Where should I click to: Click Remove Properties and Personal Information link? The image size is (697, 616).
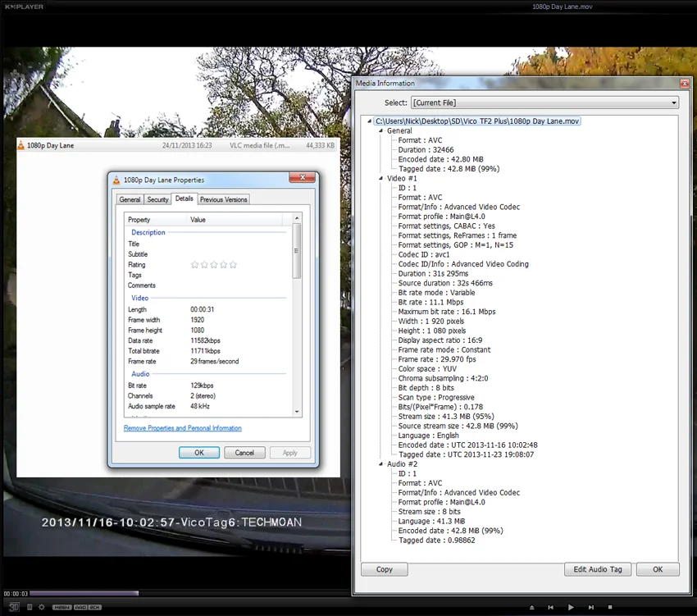click(183, 428)
